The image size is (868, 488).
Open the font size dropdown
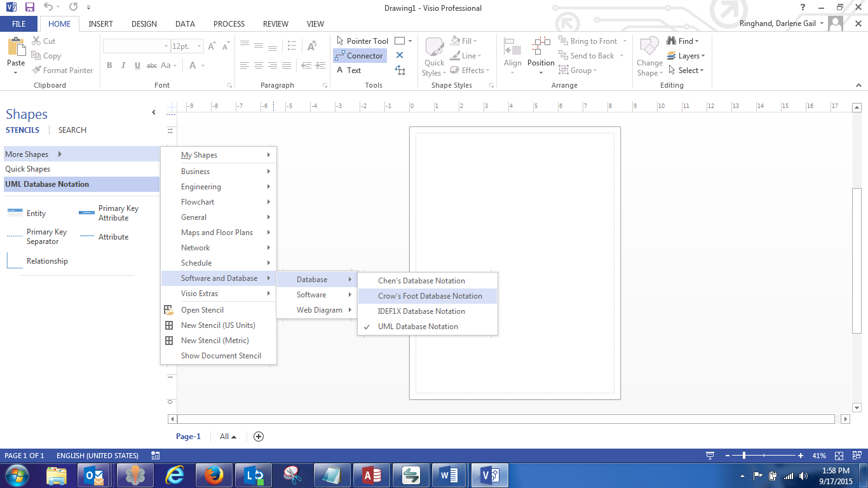(x=197, y=46)
